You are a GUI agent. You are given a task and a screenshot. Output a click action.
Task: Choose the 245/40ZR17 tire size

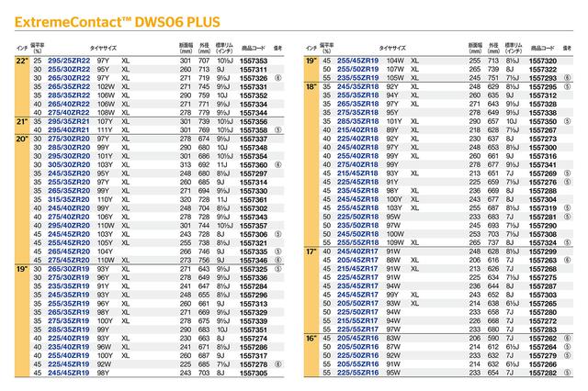point(357,251)
